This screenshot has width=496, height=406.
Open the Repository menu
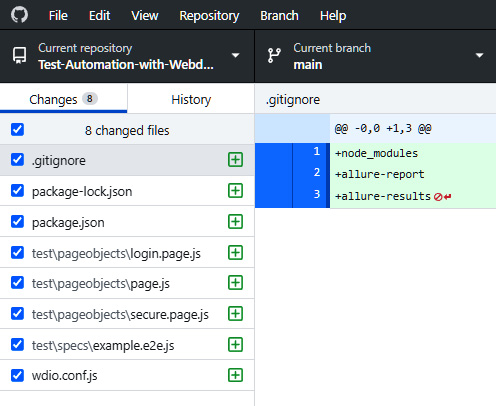coord(209,15)
